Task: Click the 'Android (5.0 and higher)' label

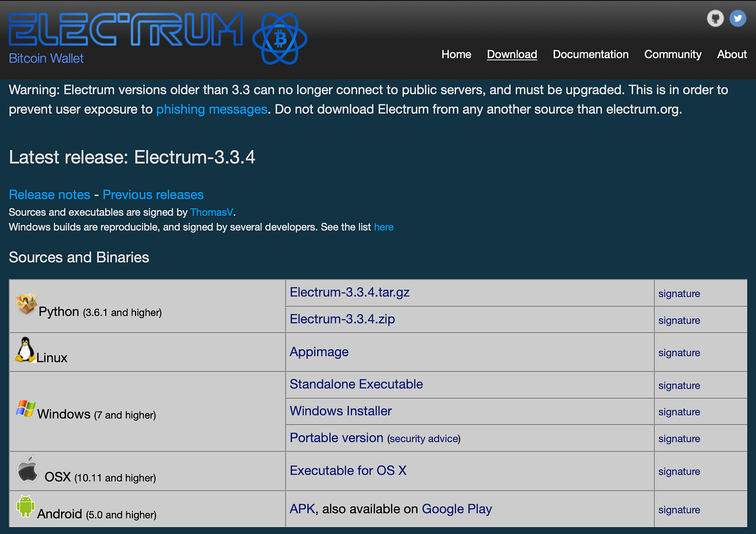Action: tap(97, 514)
